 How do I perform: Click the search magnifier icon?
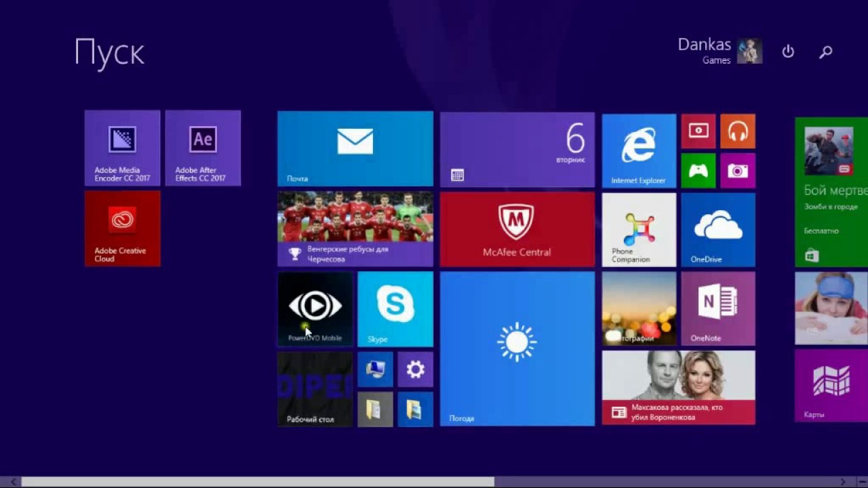click(x=826, y=52)
